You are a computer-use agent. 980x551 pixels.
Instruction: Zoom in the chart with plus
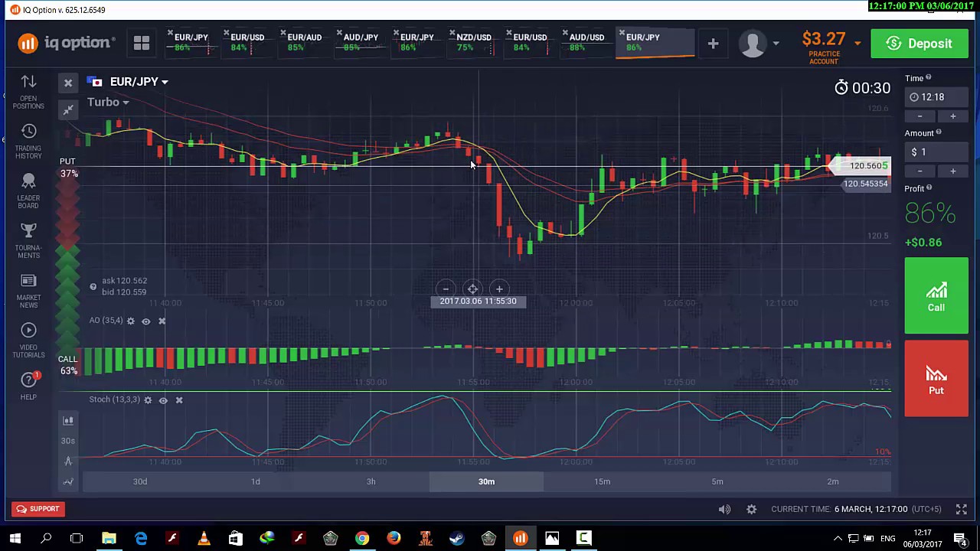pyautogui.click(x=499, y=289)
